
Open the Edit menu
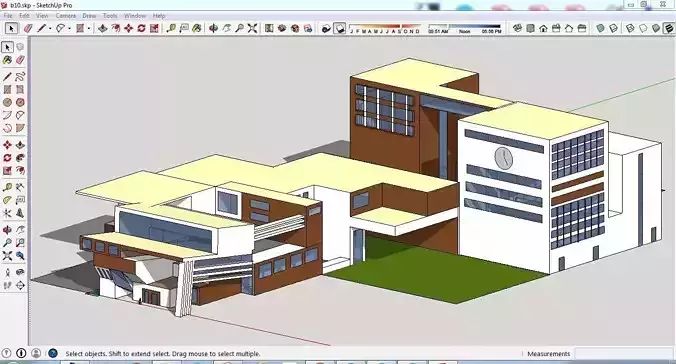click(x=24, y=16)
